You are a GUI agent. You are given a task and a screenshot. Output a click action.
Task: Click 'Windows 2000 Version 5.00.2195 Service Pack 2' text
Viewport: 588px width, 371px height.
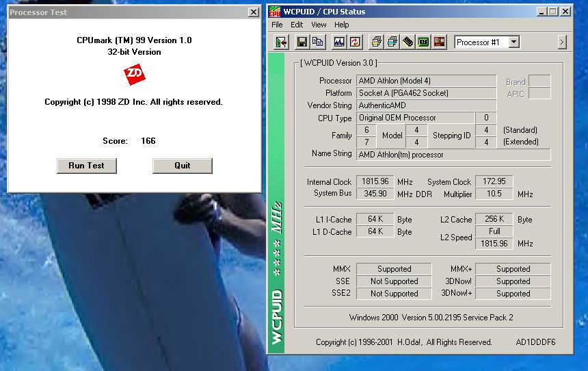[431, 318]
